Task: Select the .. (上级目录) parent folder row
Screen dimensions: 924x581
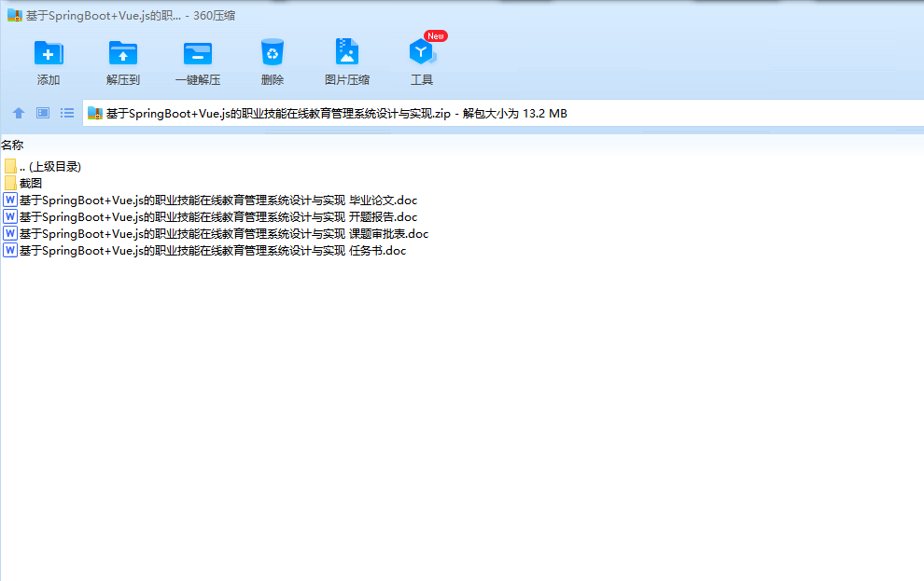Action: (x=42, y=167)
